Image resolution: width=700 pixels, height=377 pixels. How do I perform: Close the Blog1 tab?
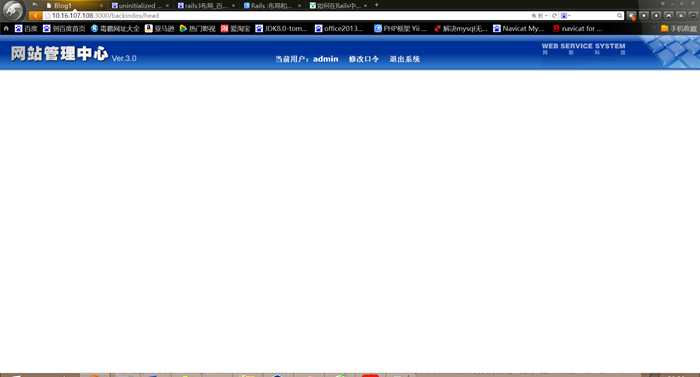[x=101, y=6]
